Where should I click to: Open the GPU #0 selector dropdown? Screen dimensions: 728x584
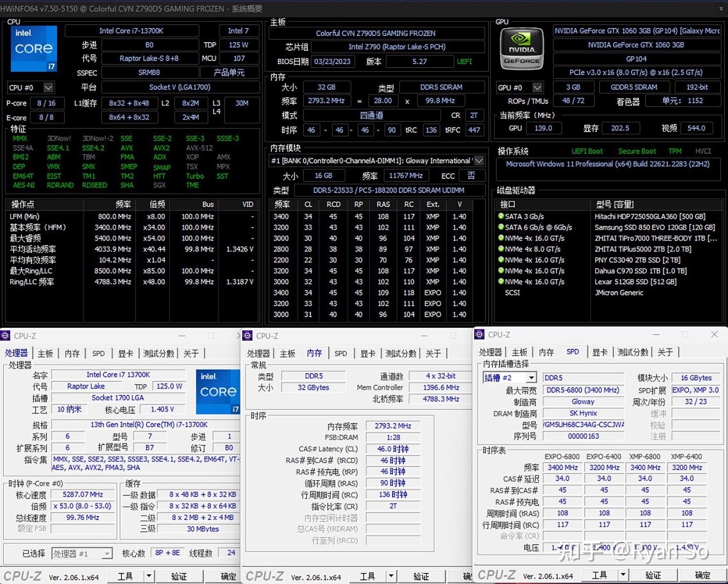(537, 88)
